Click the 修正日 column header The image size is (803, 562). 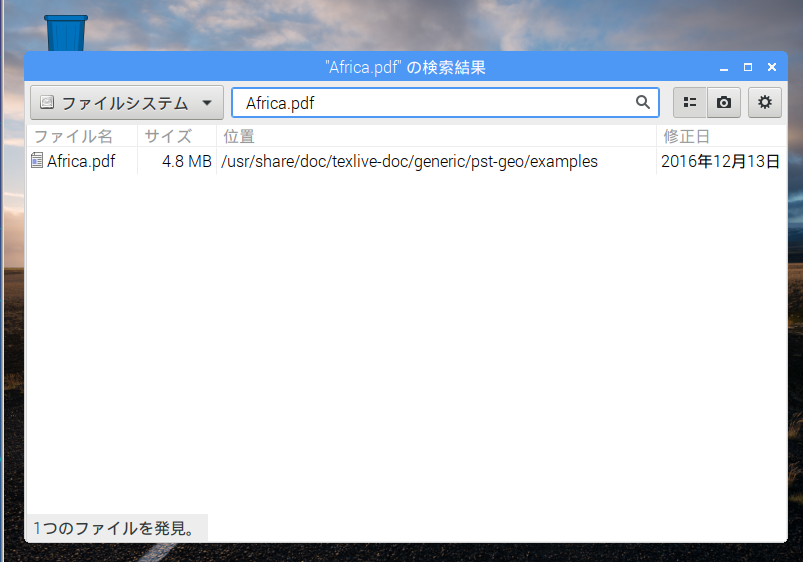coord(686,137)
